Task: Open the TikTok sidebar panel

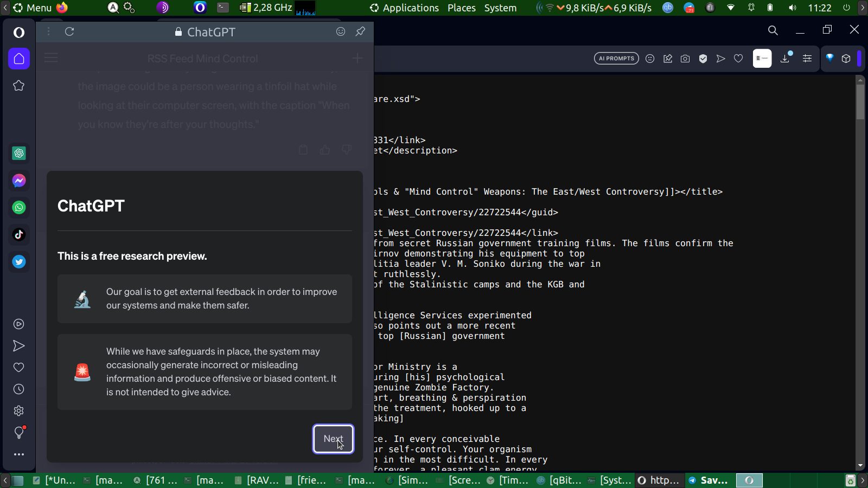Action: coord(19,235)
